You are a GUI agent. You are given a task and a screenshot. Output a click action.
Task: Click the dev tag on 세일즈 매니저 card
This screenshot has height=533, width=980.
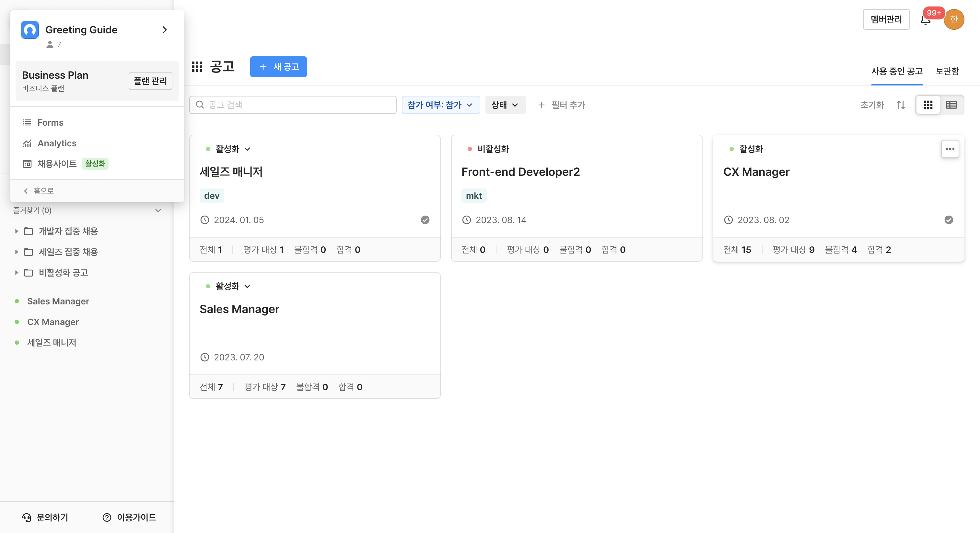tap(212, 196)
